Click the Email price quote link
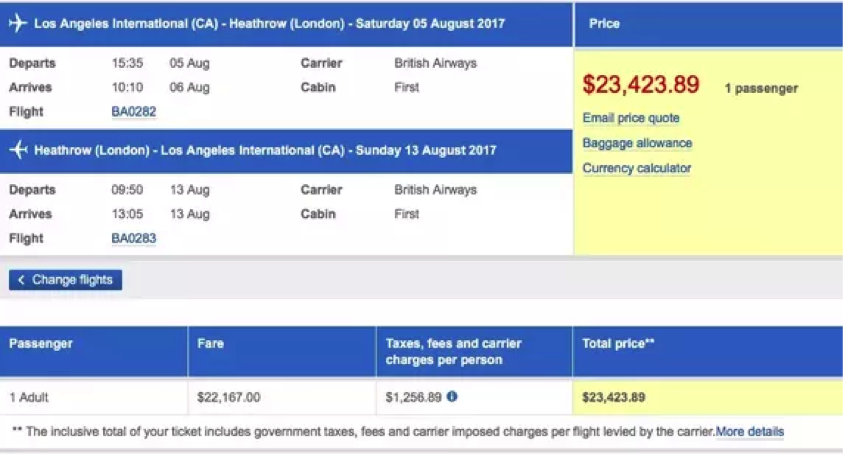 coord(631,118)
